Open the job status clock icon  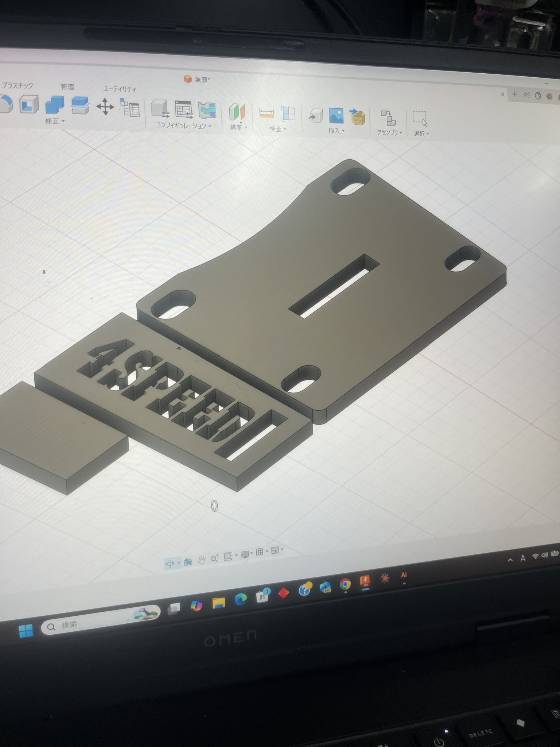tap(549, 96)
